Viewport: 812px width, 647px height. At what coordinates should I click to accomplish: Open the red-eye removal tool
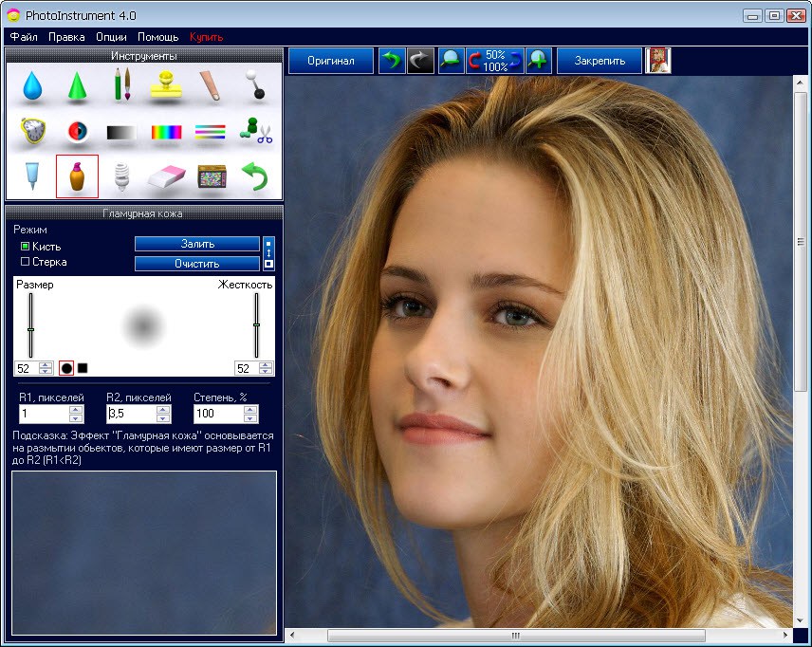pos(76,130)
